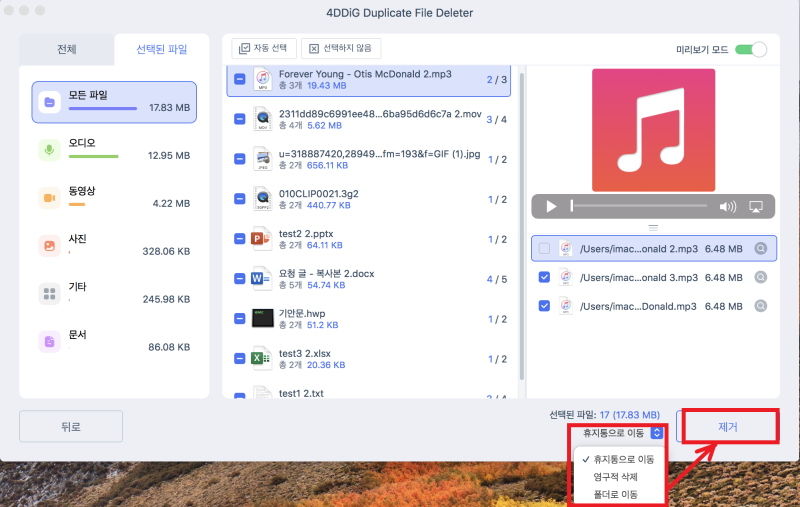
Task: Toggle selection box for 기안문.hwp group
Action: click(x=240, y=318)
